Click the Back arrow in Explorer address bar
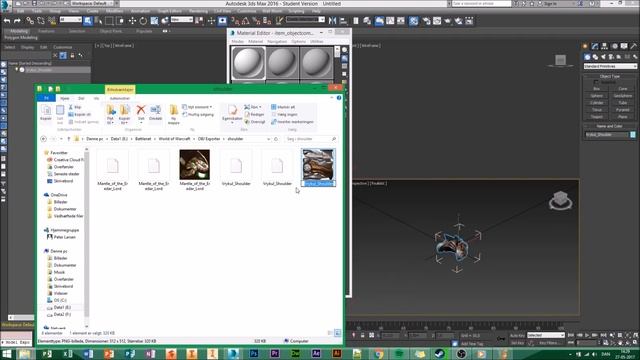The width and height of the screenshot is (640, 360). 44,139
